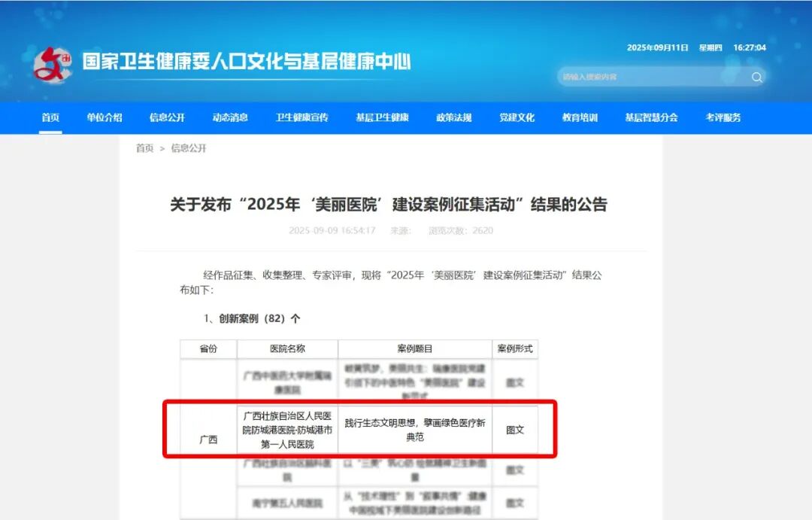
Task: Select 基层智慧分会 in the navigation bar
Action: (x=651, y=117)
